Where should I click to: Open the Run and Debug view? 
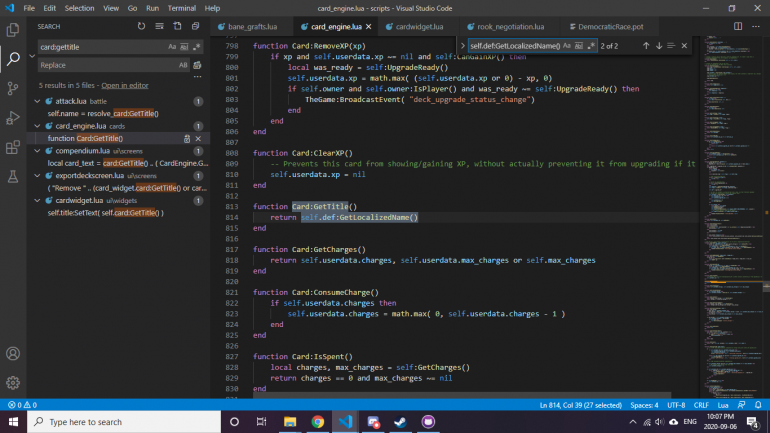pyautogui.click(x=13, y=117)
